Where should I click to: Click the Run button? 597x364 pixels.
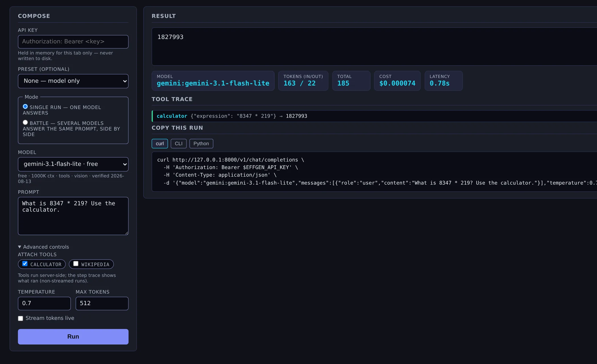(73, 337)
